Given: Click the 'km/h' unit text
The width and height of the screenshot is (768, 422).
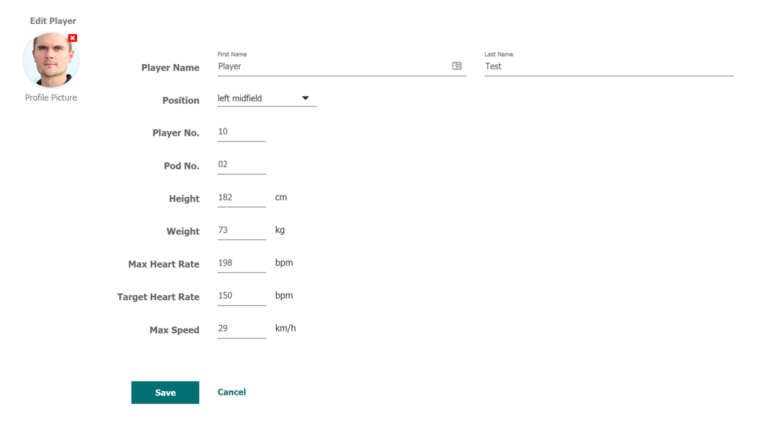Looking at the screenshot, I should tap(286, 328).
